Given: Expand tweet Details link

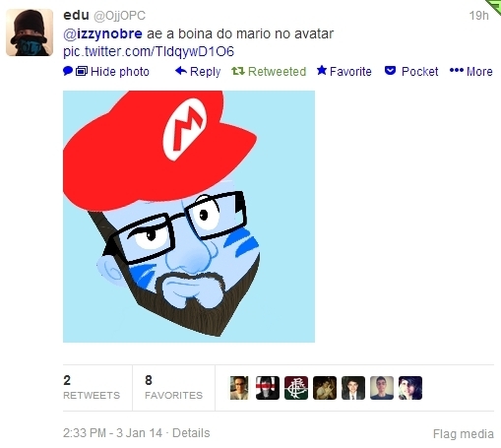Looking at the screenshot, I should coord(191,433).
